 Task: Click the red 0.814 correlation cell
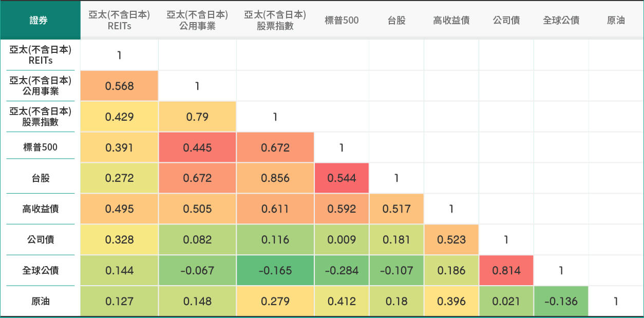pos(506,271)
